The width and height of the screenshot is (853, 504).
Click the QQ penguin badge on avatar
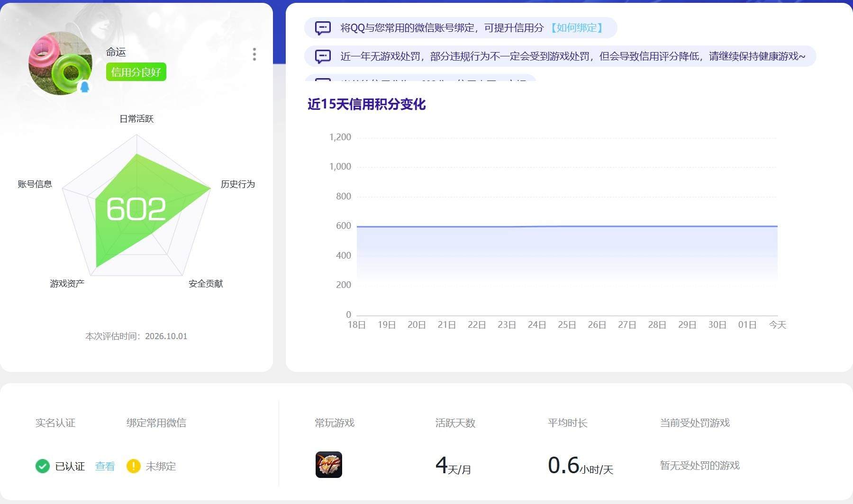[x=85, y=87]
